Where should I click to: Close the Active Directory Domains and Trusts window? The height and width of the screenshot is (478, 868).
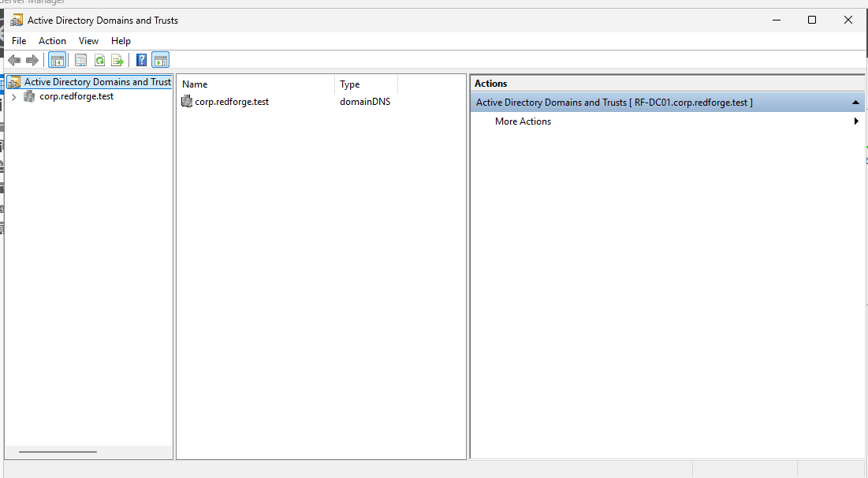[x=848, y=20]
